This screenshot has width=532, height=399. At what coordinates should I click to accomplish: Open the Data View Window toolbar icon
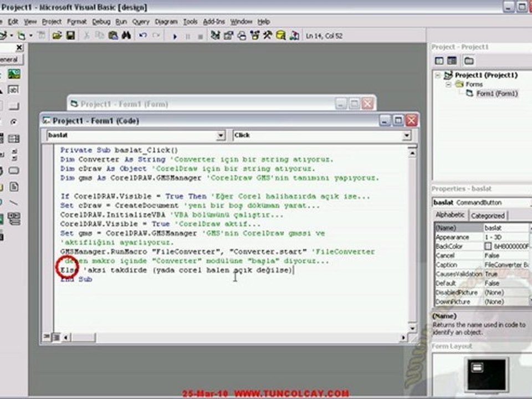coord(280,35)
